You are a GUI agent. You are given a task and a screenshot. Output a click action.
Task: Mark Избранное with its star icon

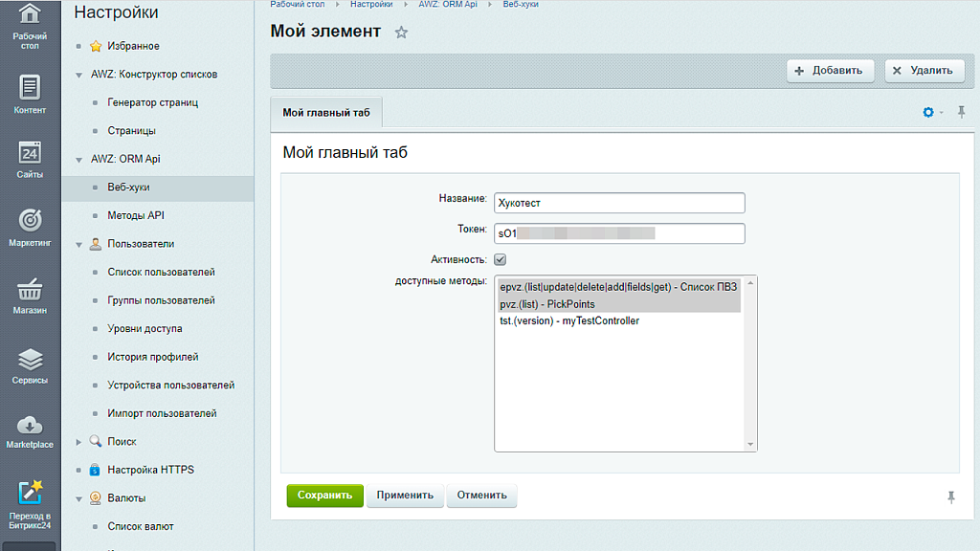coord(96,46)
